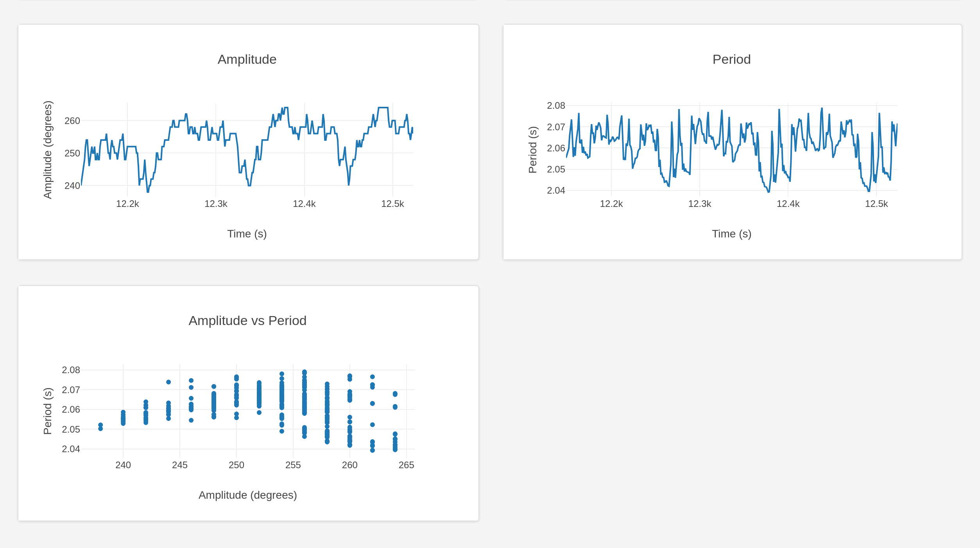Image resolution: width=980 pixels, height=548 pixels.
Task: Click the Amplitude vs Period chart title
Action: pos(247,321)
